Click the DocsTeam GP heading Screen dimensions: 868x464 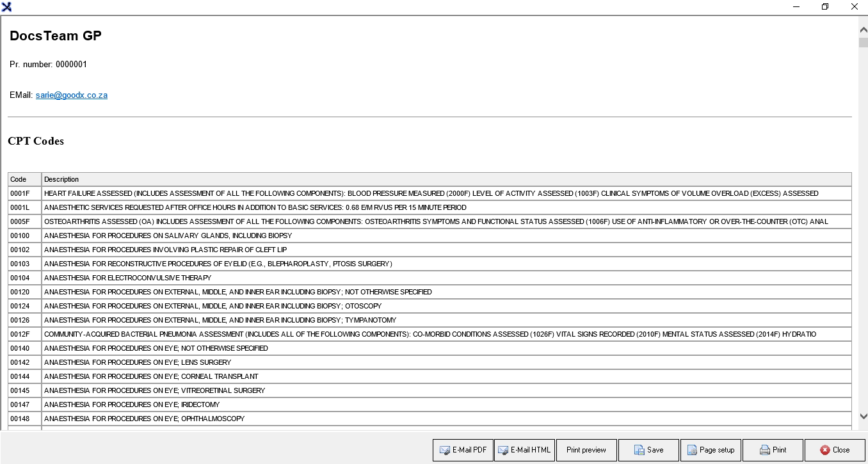click(x=56, y=36)
